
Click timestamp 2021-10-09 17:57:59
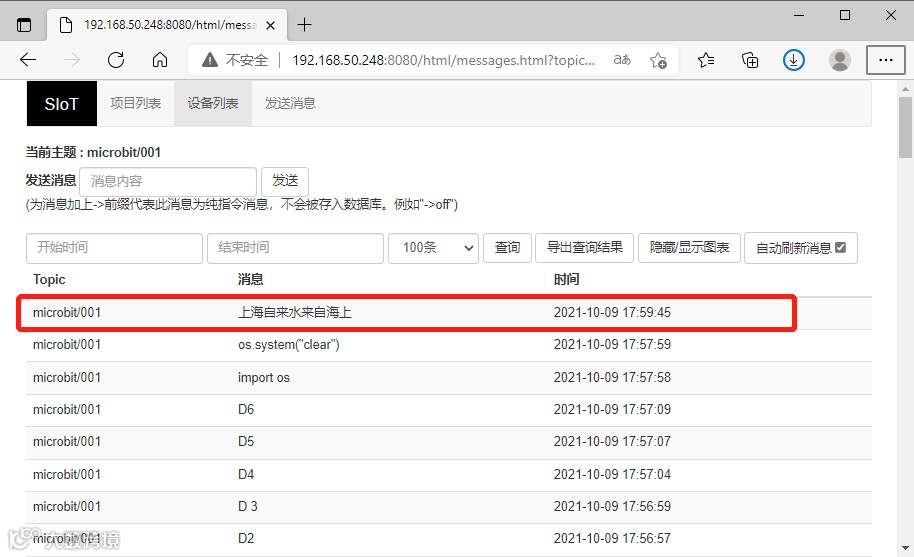(612, 345)
